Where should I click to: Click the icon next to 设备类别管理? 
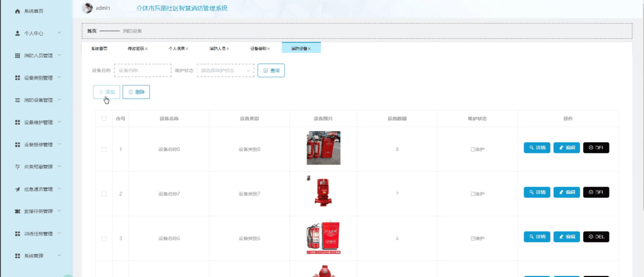coord(17,78)
